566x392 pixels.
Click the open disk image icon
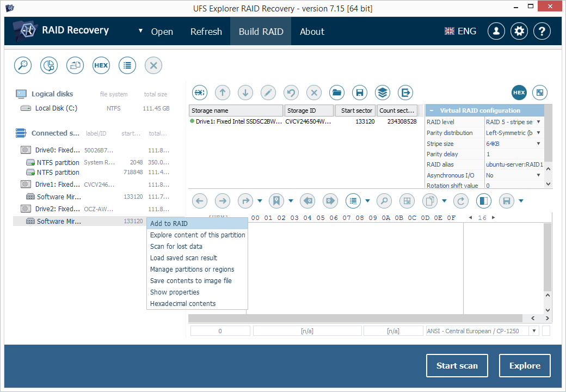[x=75, y=65]
